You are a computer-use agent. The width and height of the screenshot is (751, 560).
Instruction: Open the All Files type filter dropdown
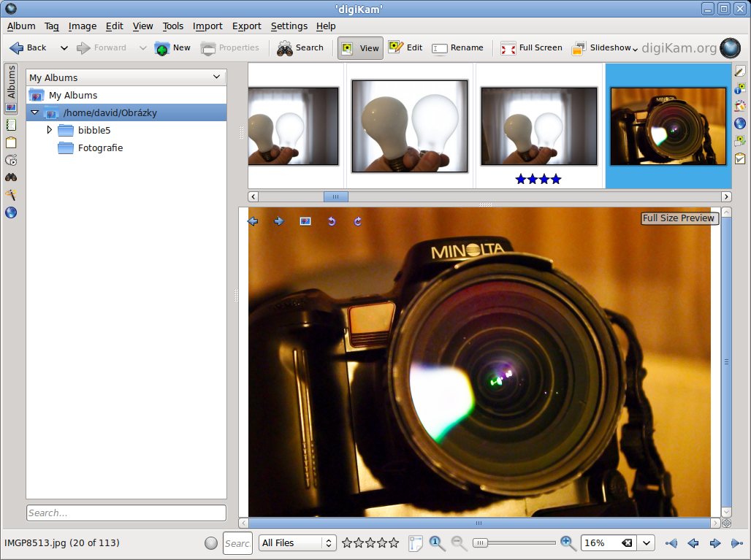297,542
